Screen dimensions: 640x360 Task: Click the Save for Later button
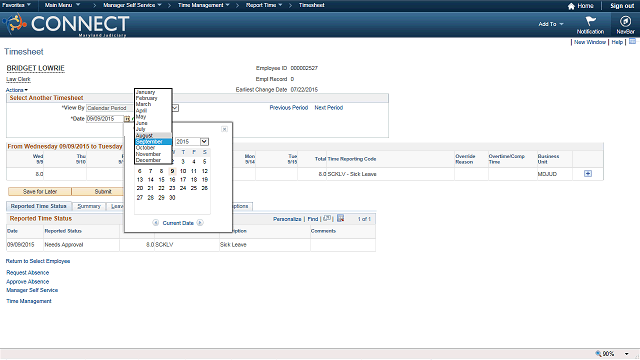tap(40, 191)
